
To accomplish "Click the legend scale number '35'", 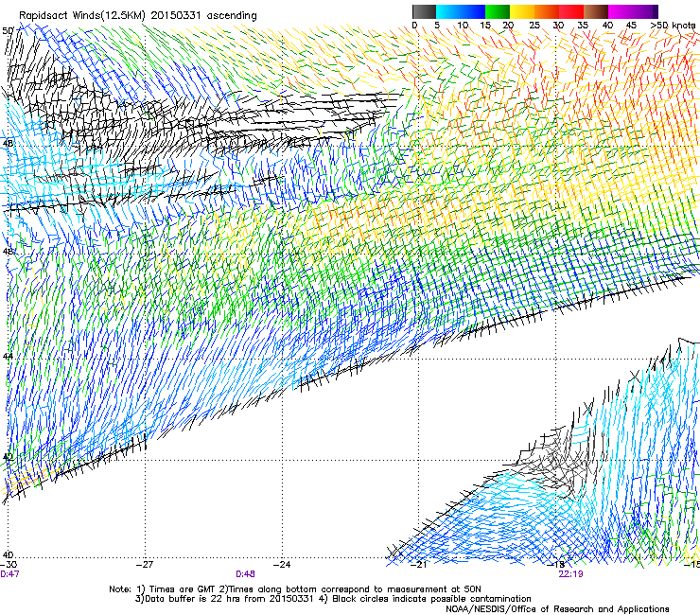I will (x=583, y=25).
